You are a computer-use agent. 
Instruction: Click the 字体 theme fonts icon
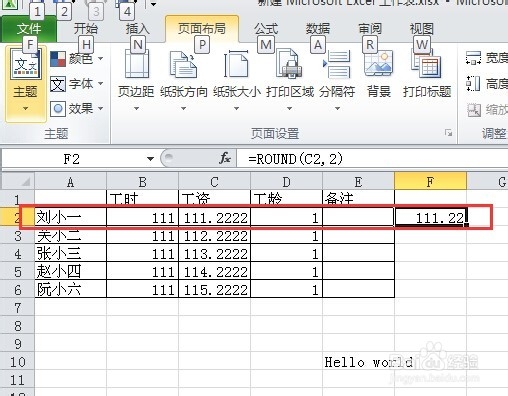58,84
